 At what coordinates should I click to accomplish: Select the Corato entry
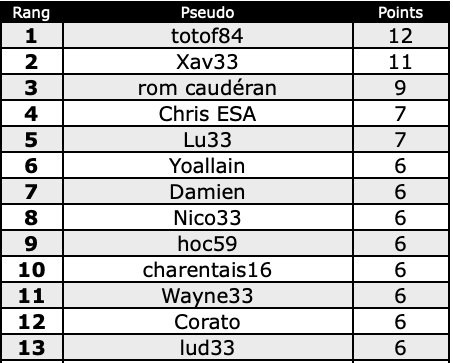(x=207, y=322)
